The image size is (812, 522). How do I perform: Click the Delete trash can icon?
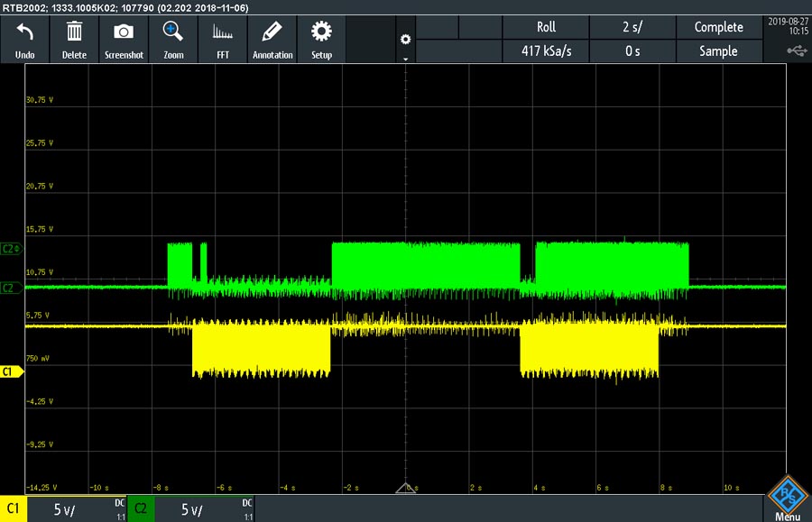pyautogui.click(x=74, y=32)
